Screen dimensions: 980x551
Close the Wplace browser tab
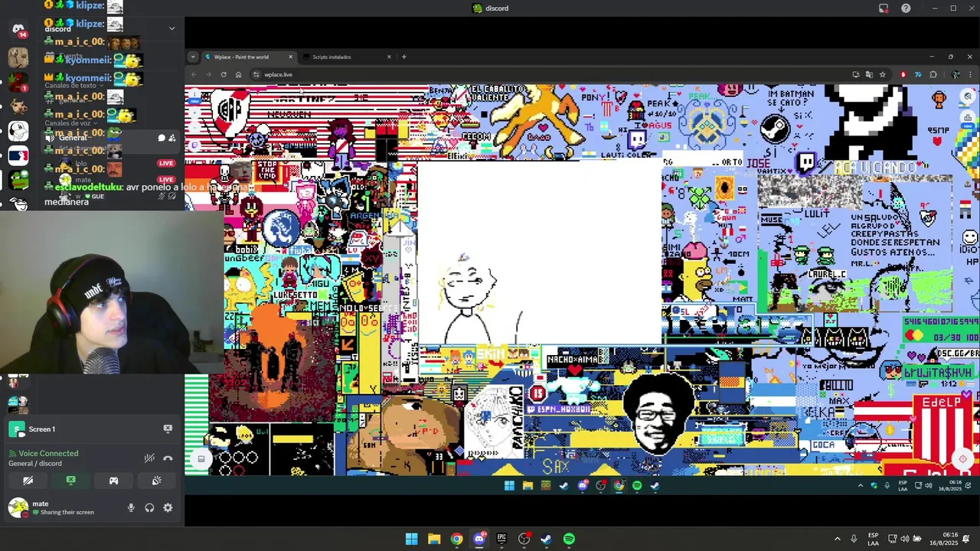coord(290,57)
